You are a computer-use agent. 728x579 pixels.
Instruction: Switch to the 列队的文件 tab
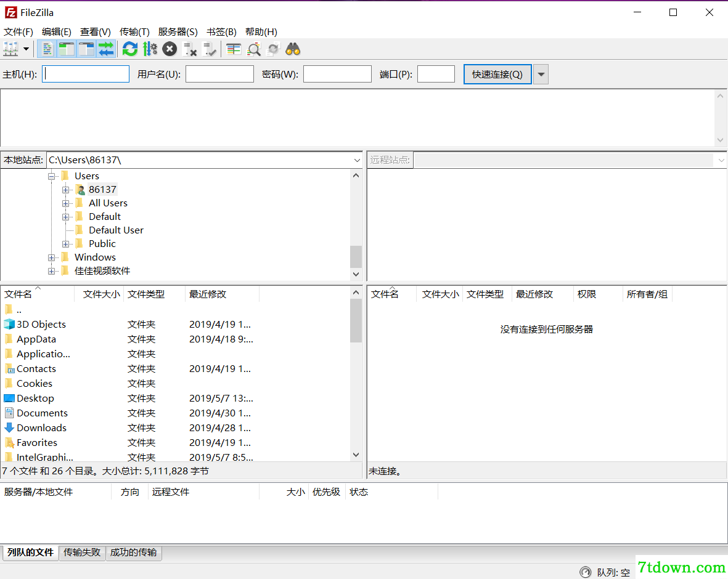pyautogui.click(x=31, y=553)
